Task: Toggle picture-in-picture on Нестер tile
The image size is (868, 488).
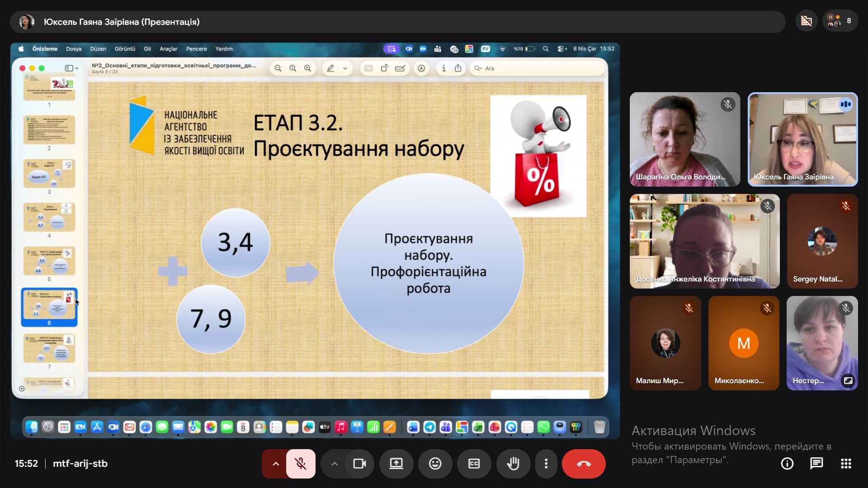Action: [x=848, y=381]
